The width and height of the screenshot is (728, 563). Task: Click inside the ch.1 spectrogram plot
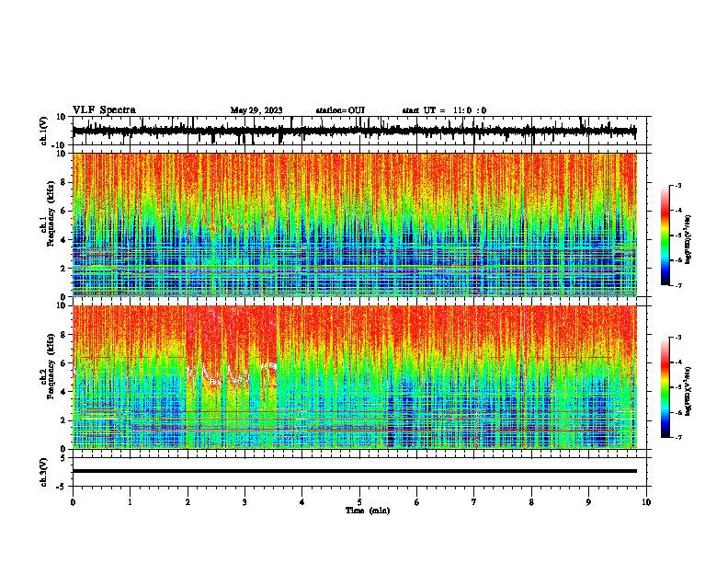(x=355, y=224)
